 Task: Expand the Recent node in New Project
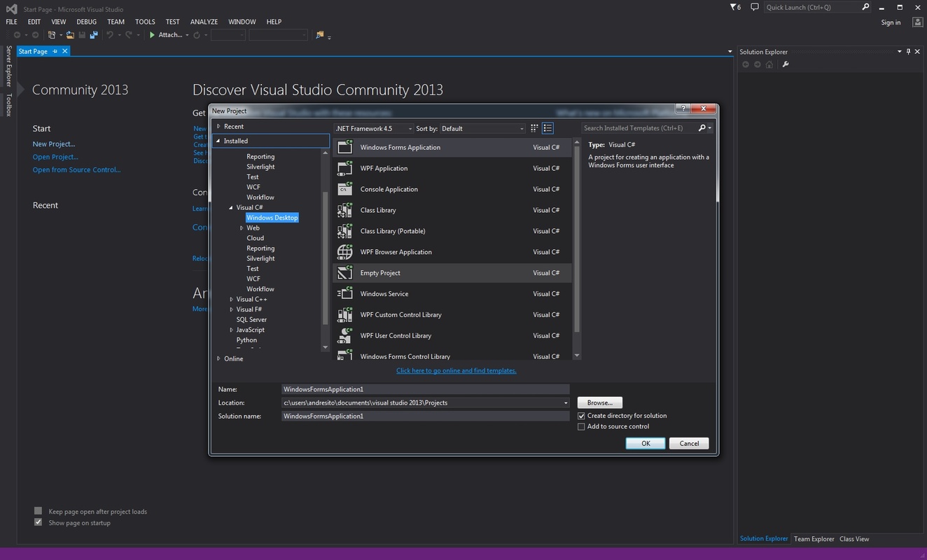[x=218, y=127]
